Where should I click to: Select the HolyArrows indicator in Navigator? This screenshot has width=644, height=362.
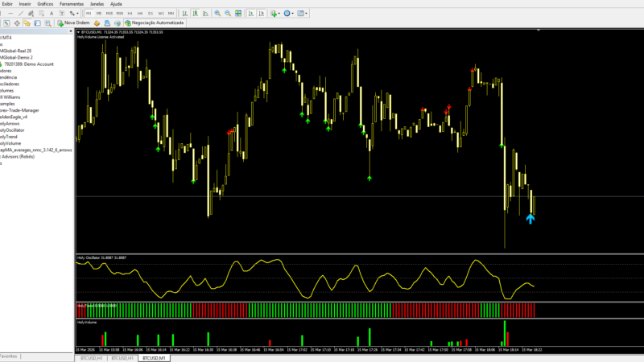pos(10,124)
